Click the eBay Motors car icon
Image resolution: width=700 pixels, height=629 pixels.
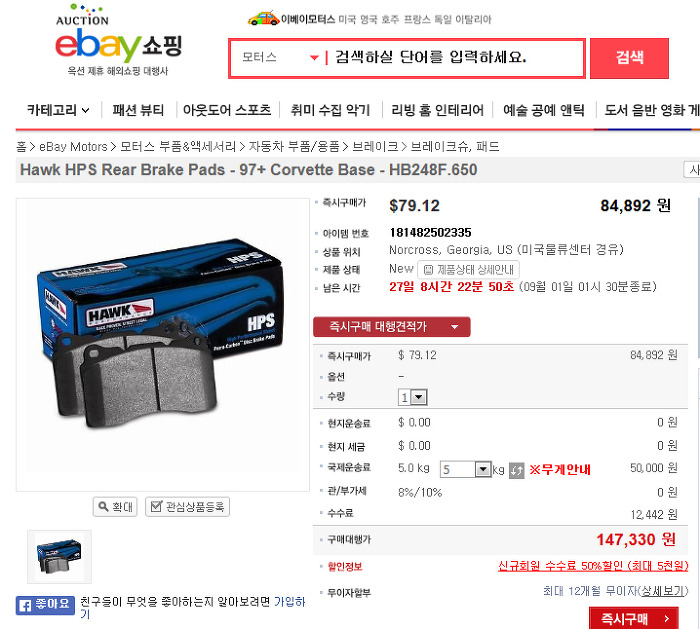(x=263, y=19)
